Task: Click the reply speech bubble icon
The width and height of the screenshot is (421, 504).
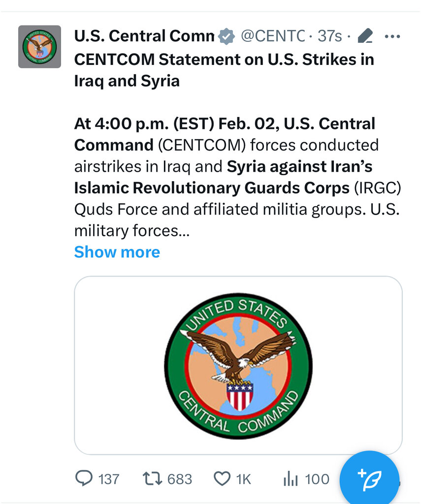Action: [x=84, y=478]
